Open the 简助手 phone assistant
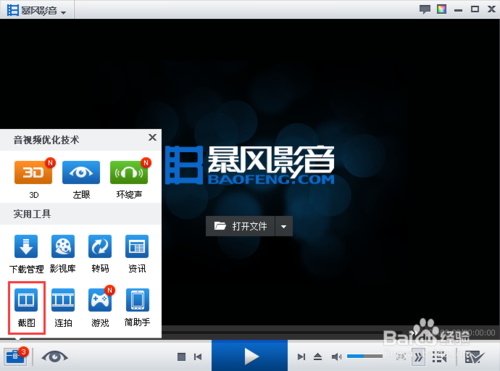The width and height of the screenshot is (500, 371). pyautogui.click(x=137, y=300)
